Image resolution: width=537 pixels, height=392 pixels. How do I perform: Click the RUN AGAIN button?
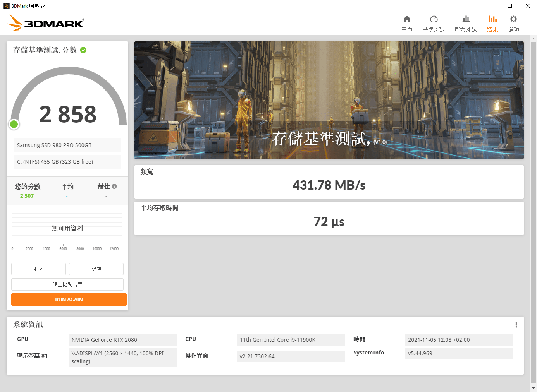point(69,299)
